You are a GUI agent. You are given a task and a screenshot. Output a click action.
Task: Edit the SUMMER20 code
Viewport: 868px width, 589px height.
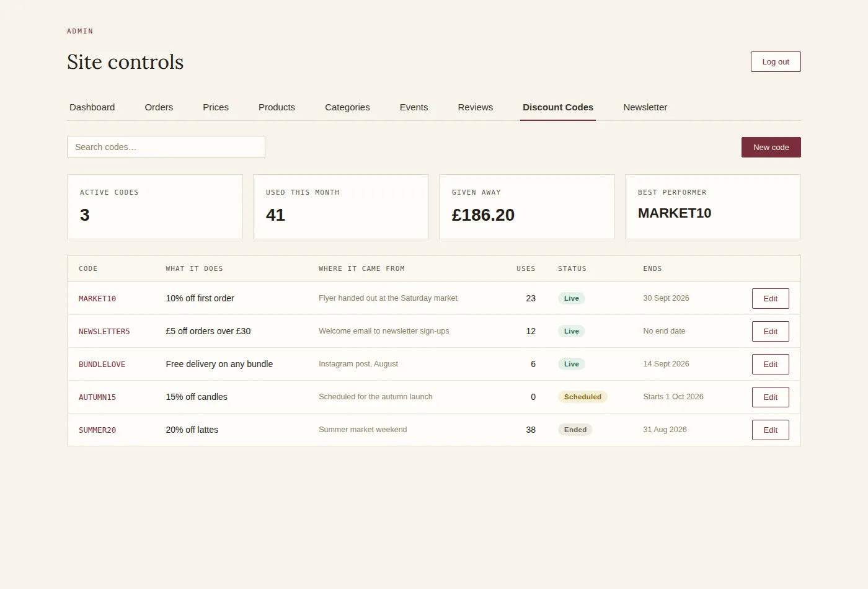pos(770,430)
